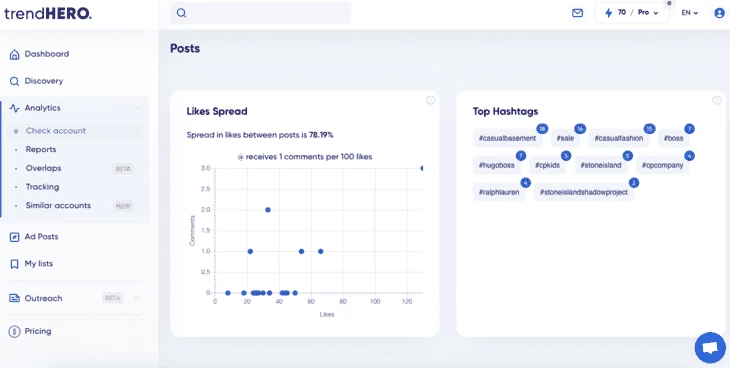This screenshot has height=368, width=730.
Task: Click info icon on Likes Spread card
Action: pos(431,100)
